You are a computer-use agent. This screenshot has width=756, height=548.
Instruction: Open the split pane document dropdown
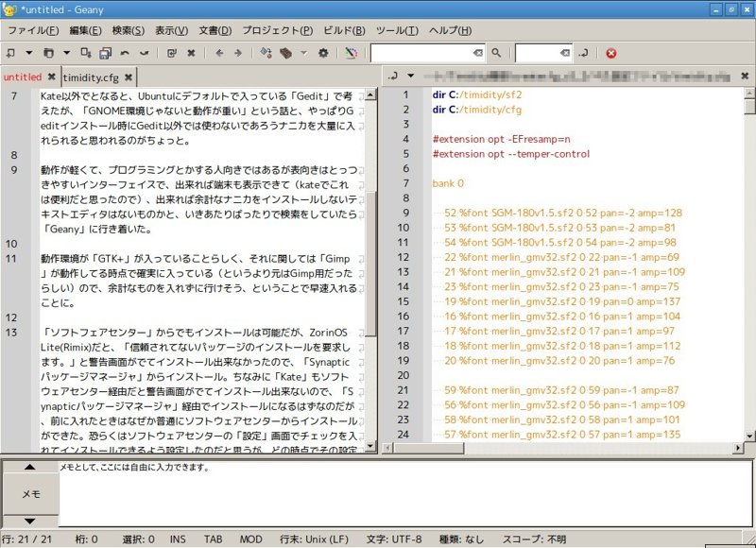(410, 76)
